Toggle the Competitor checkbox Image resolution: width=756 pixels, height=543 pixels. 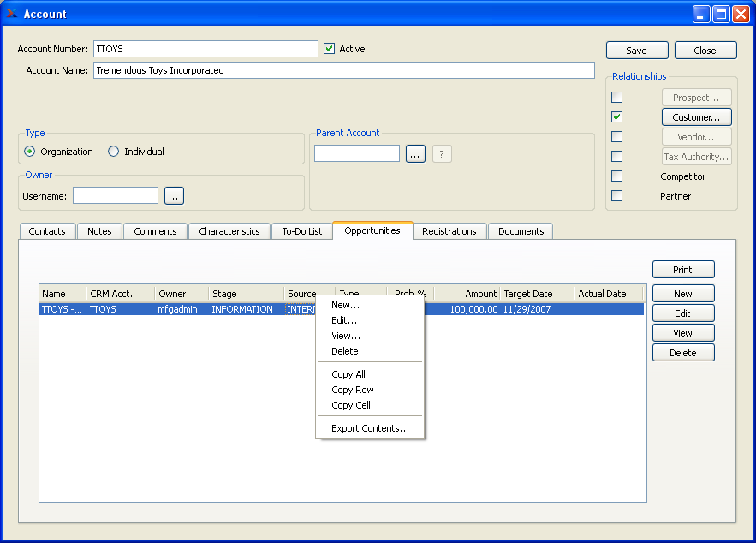[x=616, y=176]
